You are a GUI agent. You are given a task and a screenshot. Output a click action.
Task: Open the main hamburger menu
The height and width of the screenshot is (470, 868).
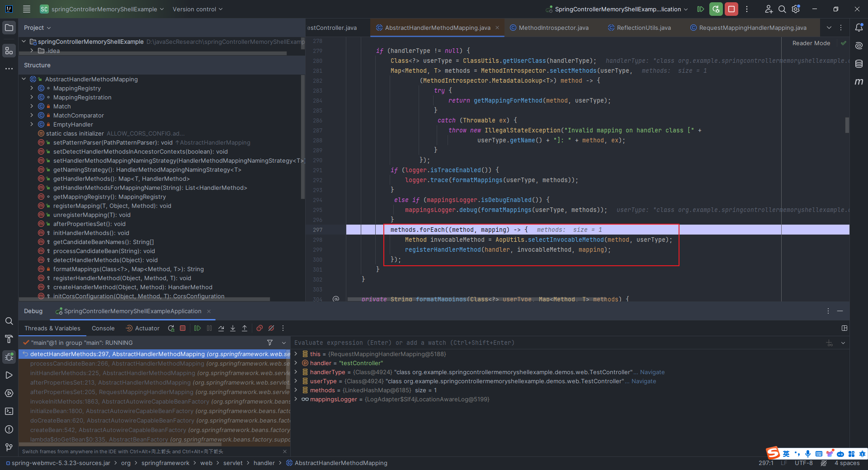[x=27, y=9]
